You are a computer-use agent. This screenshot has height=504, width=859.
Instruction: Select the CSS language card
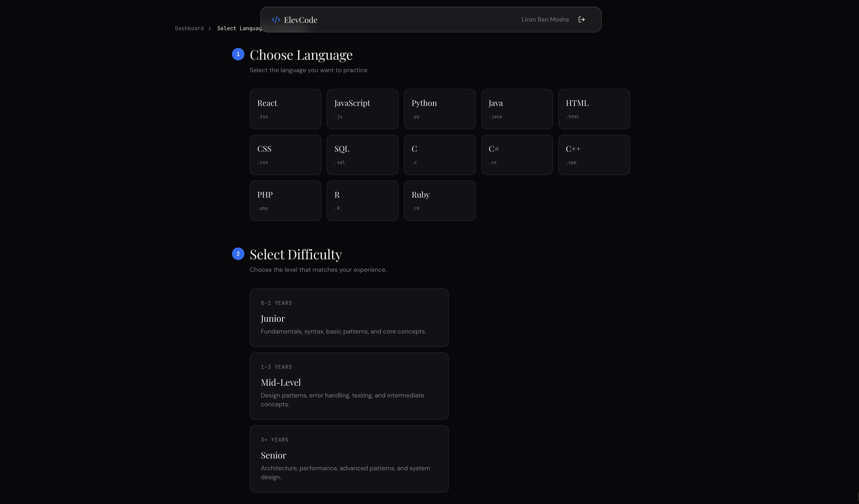point(285,155)
